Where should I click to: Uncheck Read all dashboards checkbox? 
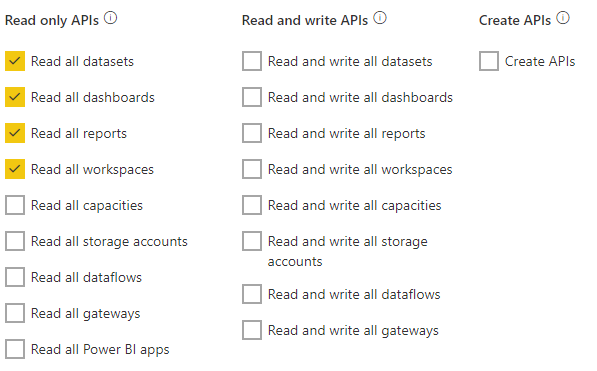point(15,97)
